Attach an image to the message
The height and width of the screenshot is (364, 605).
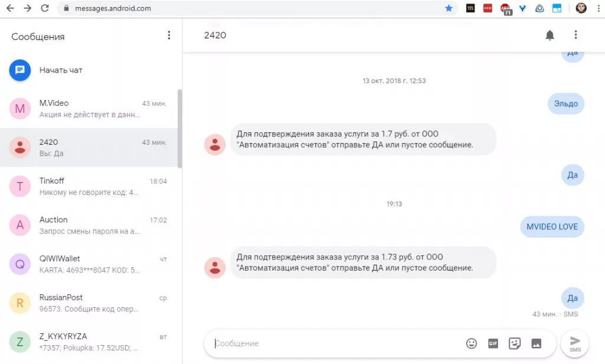click(x=535, y=343)
